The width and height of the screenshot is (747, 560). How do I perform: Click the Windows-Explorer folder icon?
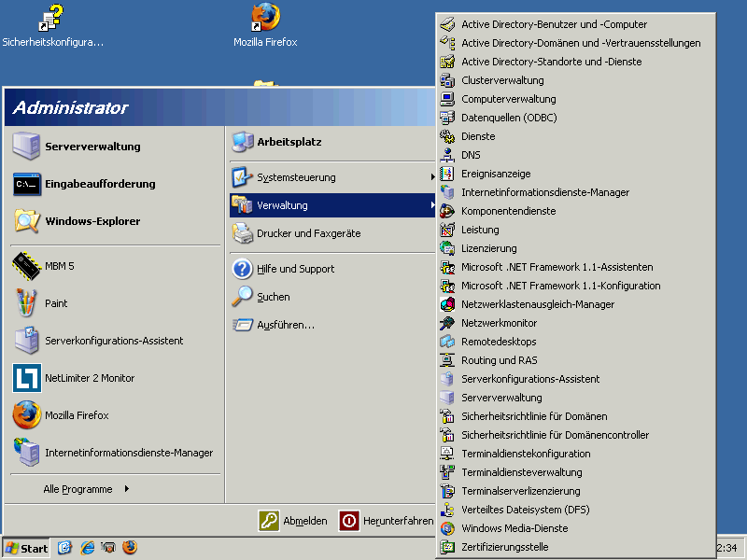pos(27,221)
